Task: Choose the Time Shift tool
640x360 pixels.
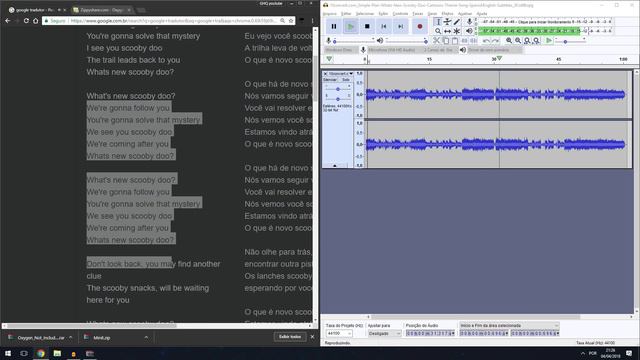Action: 447,31
